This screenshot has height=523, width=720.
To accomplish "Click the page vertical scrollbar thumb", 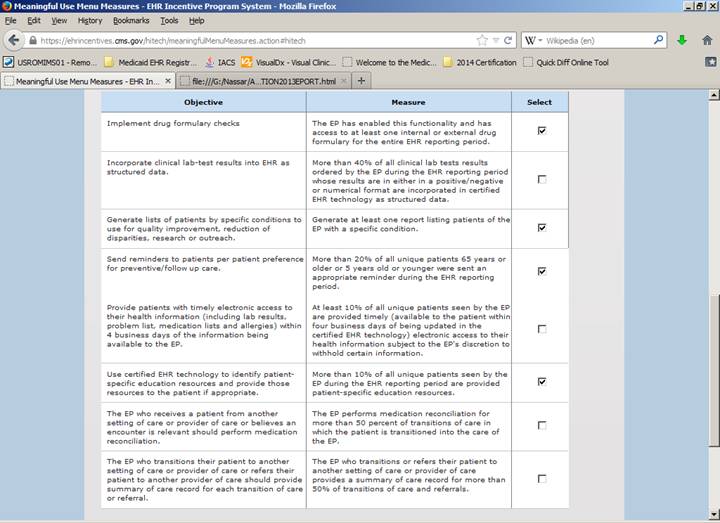I will (x=712, y=375).
